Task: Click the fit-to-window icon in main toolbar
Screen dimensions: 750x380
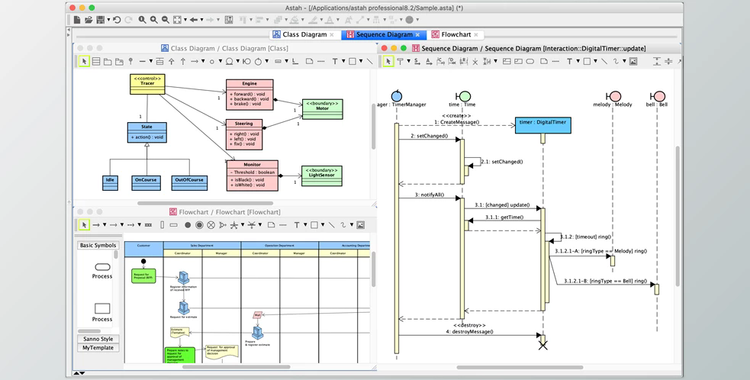Action: pos(177,20)
